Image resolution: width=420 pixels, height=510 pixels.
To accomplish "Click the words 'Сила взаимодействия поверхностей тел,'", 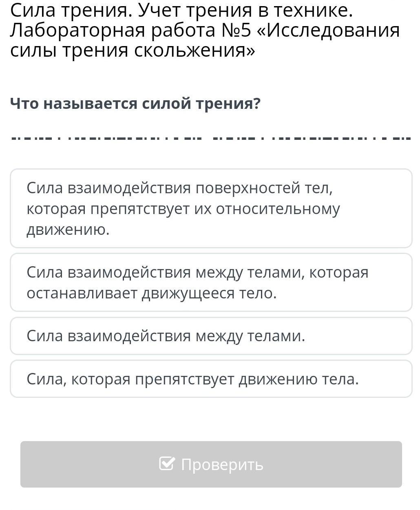I will coord(180,188).
